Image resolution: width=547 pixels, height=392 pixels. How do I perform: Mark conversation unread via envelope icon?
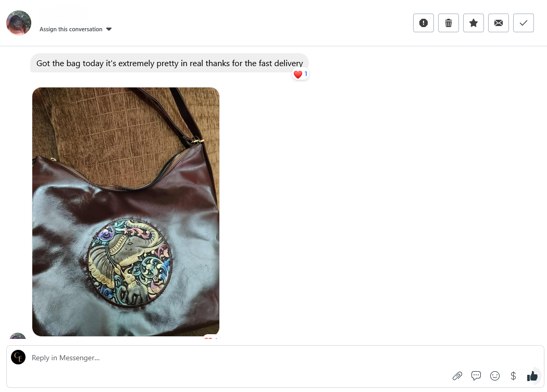tap(499, 23)
